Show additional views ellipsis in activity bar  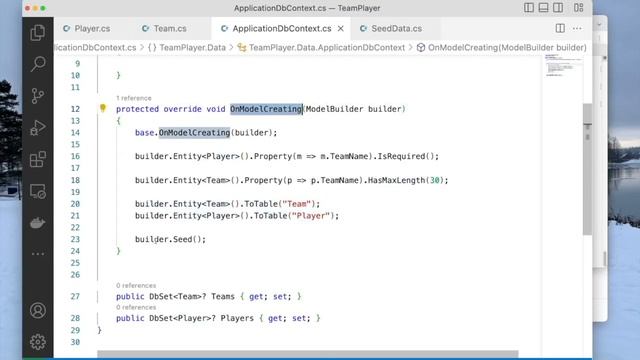coord(38,254)
